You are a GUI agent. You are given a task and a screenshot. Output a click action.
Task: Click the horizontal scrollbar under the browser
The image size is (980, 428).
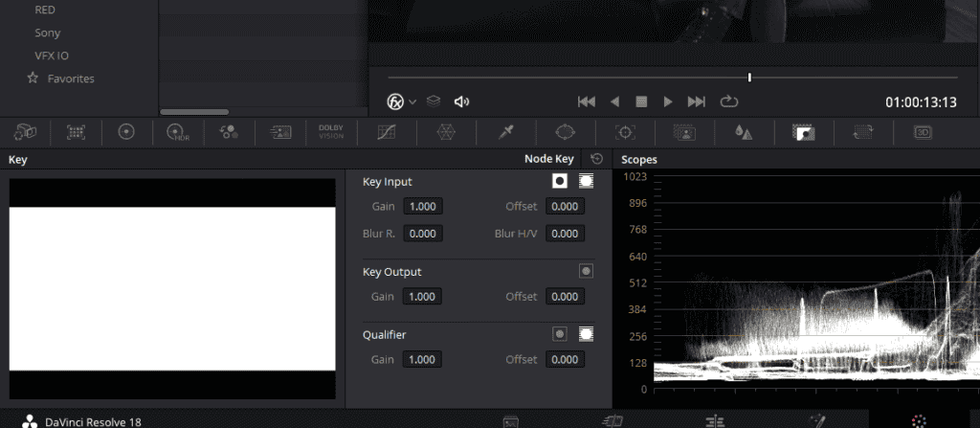pyautogui.click(x=194, y=112)
